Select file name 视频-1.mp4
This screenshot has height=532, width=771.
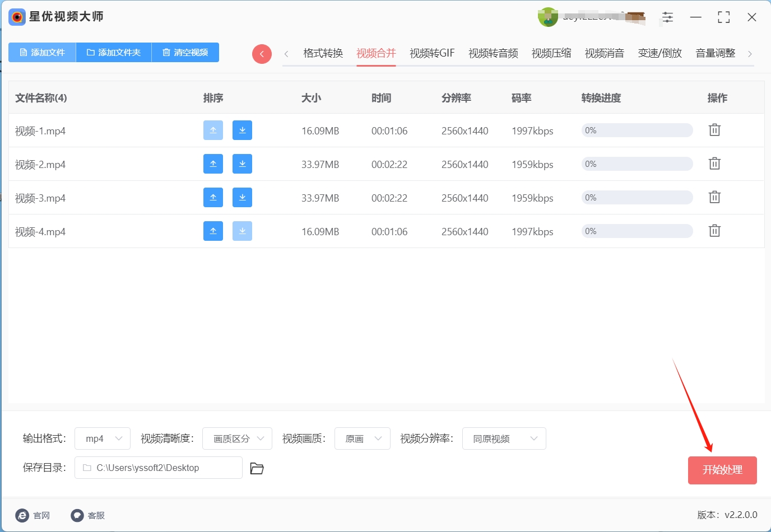[x=40, y=131]
